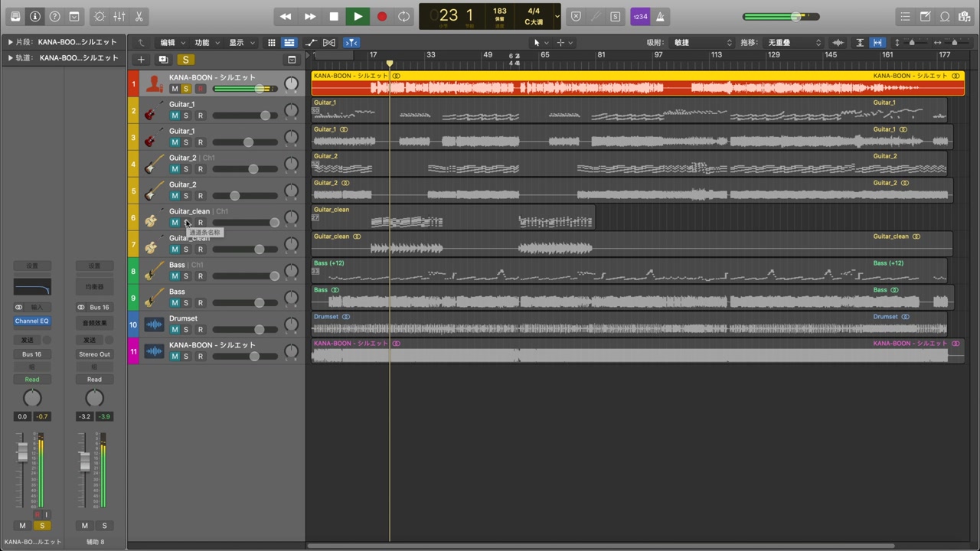Toggle the transport Solo S icon
980x551 pixels.
(x=616, y=16)
